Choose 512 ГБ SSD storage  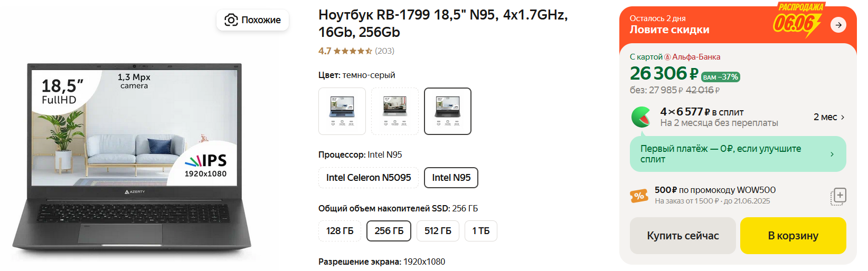tap(438, 231)
